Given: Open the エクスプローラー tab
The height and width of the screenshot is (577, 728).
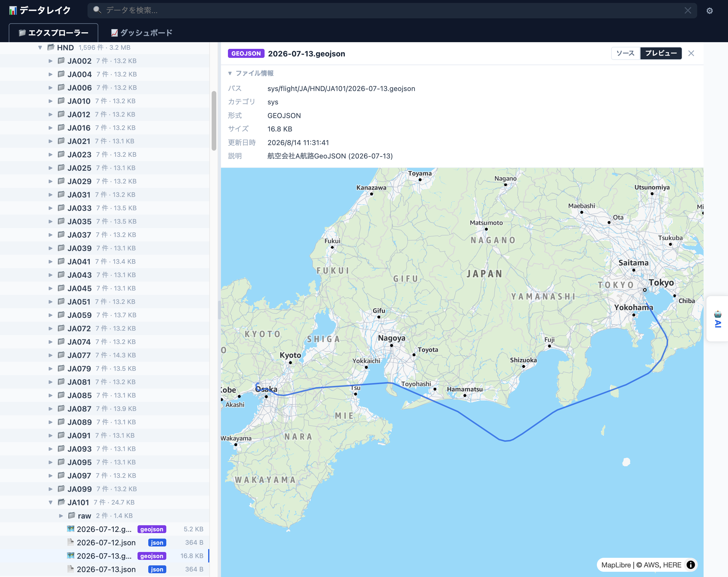Looking at the screenshot, I should pyautogui.click(x=53, y=33).
